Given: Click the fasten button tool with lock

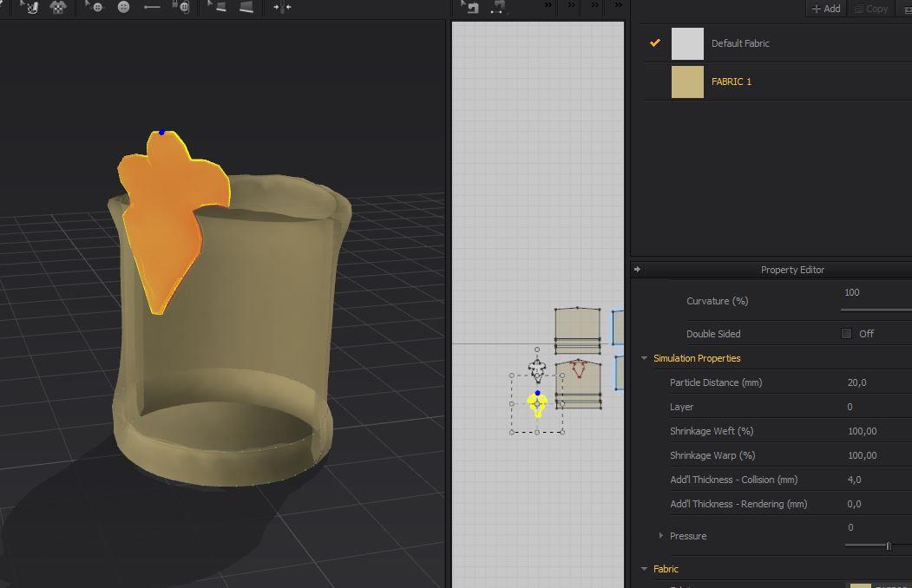Looking at the screenshot, I should (180, 7).
